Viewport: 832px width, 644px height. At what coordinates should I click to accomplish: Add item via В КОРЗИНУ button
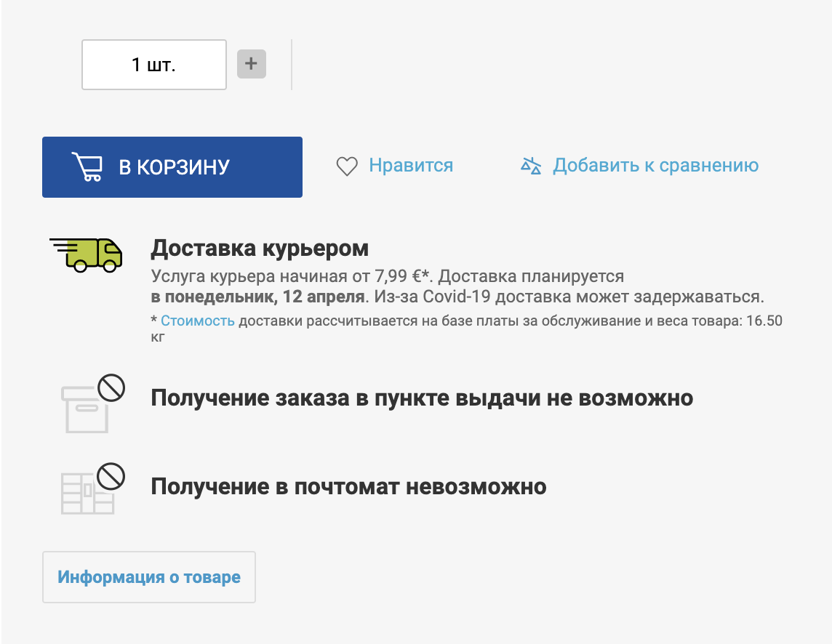(172, 167)
